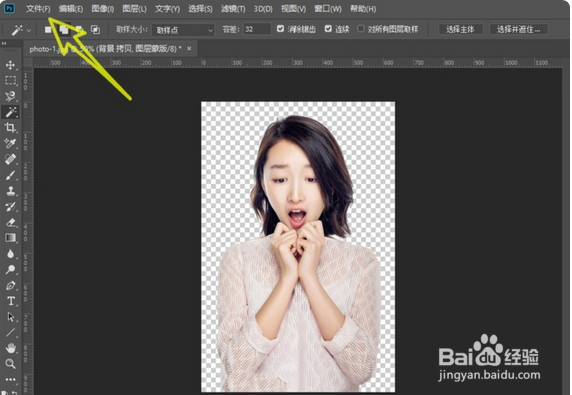Select the Rectangular Marquee tool
This screenshot has height=395, width=572.
tap(10, 81)
